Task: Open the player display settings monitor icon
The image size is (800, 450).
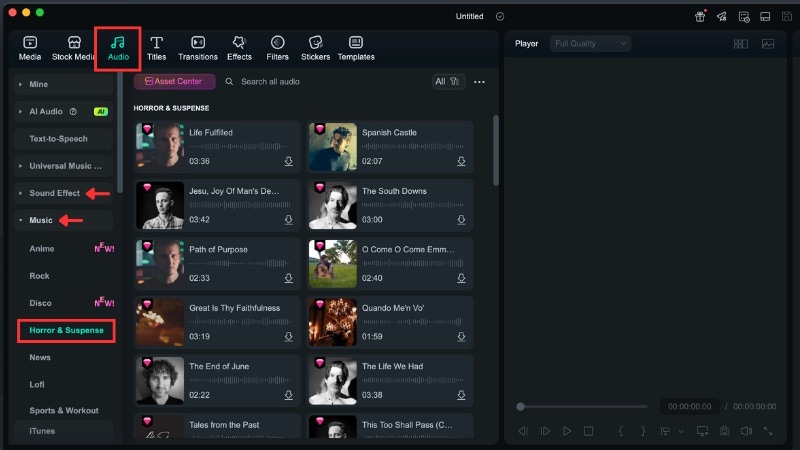Action: point(703,431)
